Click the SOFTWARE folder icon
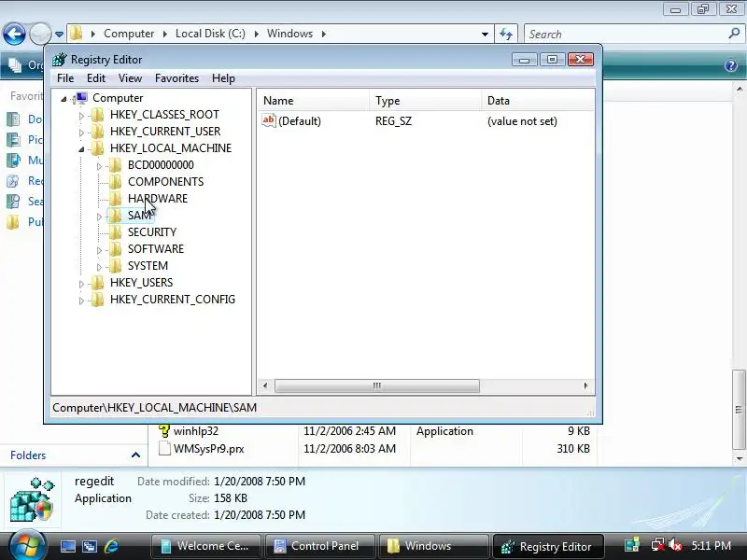Viewport: 747px width, 560px height. click(115, 249)
